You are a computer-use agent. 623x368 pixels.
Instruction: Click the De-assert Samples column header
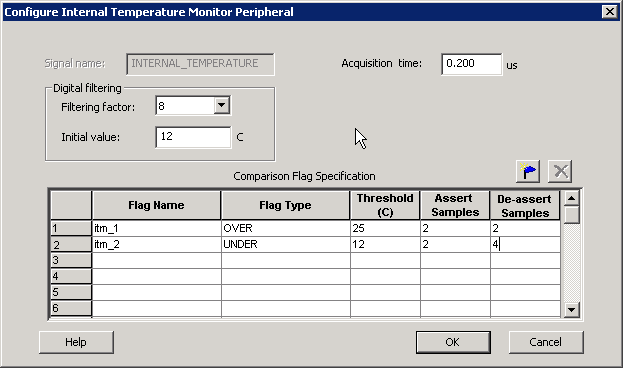525,205
